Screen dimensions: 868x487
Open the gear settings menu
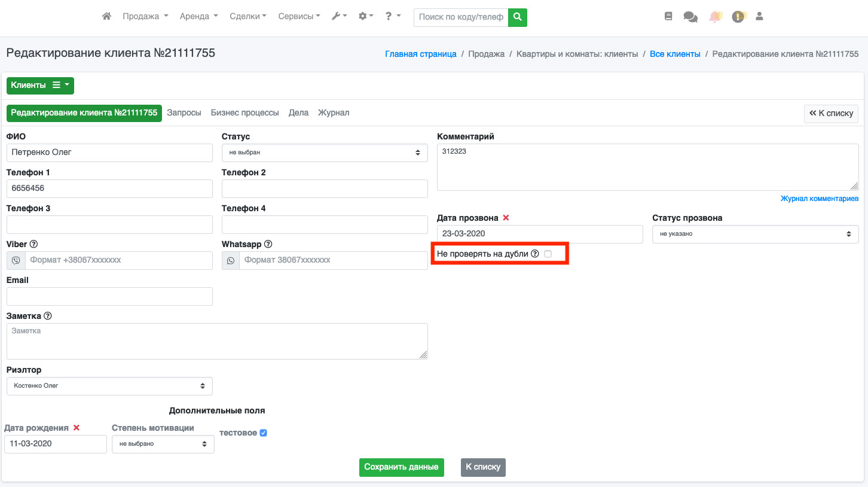(365, 17)
